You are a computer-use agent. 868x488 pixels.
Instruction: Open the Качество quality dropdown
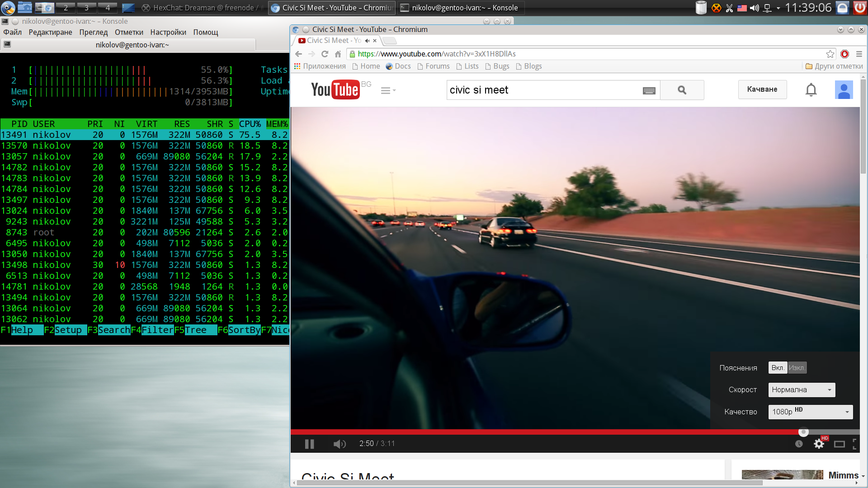(x=811, y=412)
